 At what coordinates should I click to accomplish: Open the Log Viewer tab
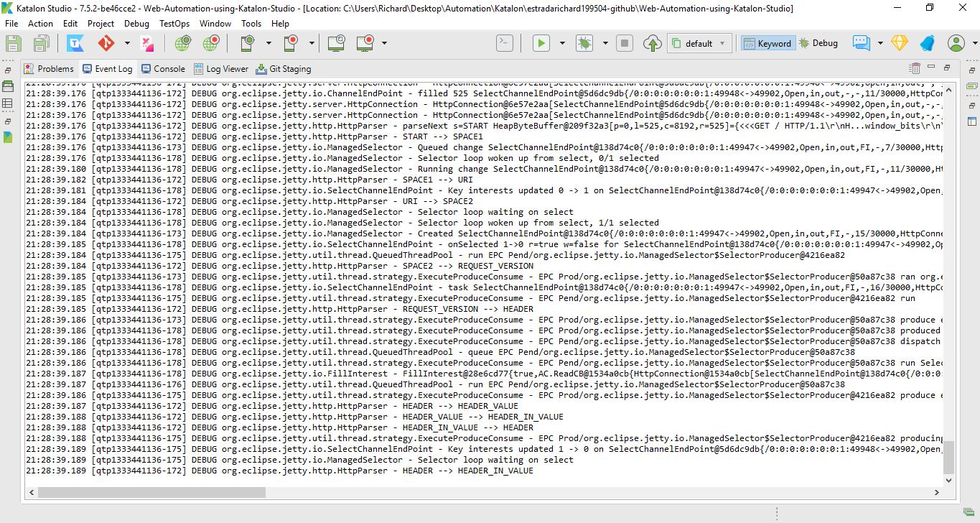tap(221, 69)
